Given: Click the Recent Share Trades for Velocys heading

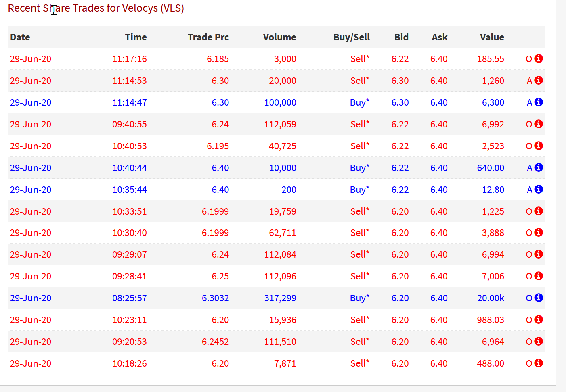Looking at the screenshot, I should click(96, 8).
